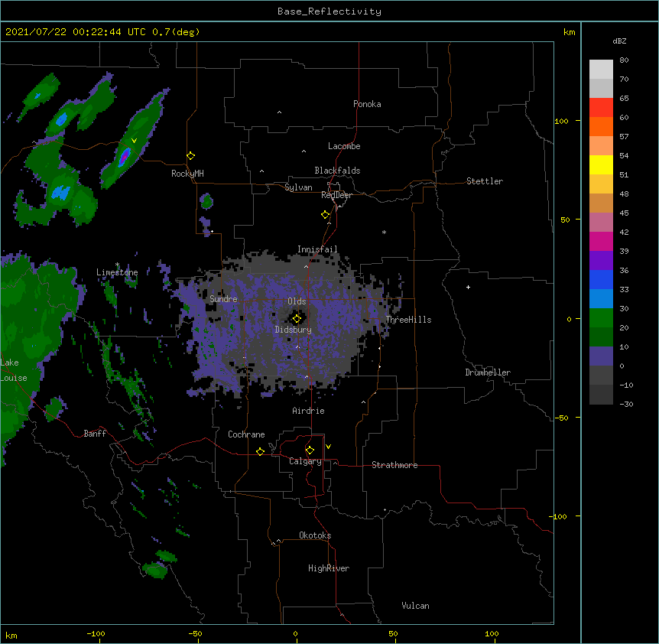Click the Innisfail city label
The image size is (659, 644).
317,249
